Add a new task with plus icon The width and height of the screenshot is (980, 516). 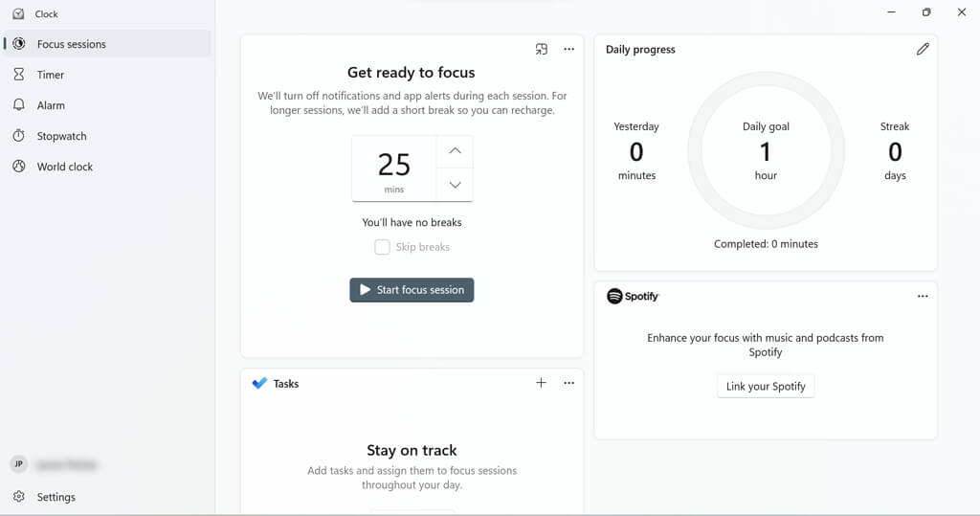click(x=541, y=383)
